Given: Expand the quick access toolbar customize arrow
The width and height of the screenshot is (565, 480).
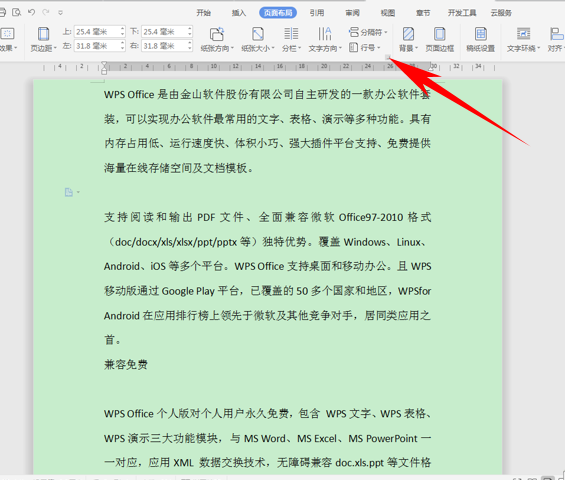Looking at the screenshot, I should 61,13.
